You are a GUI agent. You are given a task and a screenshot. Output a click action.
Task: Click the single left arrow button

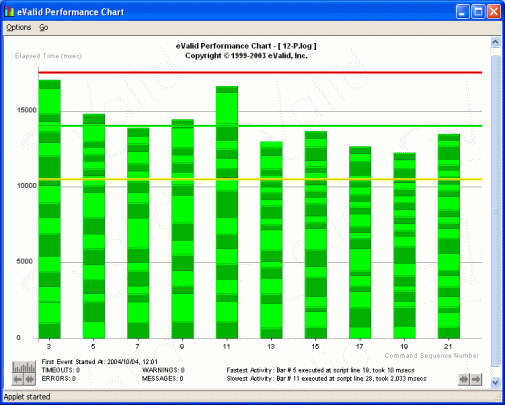pos(18,379)
